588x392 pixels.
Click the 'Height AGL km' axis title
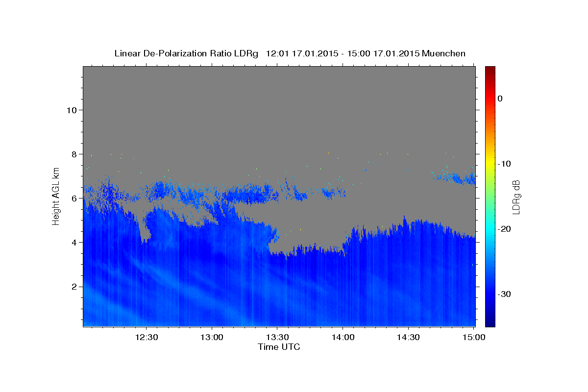56,196
